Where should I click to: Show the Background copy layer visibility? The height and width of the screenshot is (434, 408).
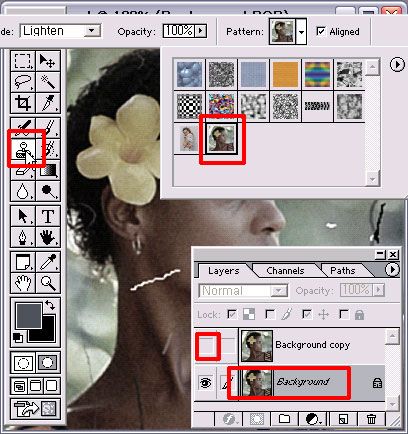[207, 346]
